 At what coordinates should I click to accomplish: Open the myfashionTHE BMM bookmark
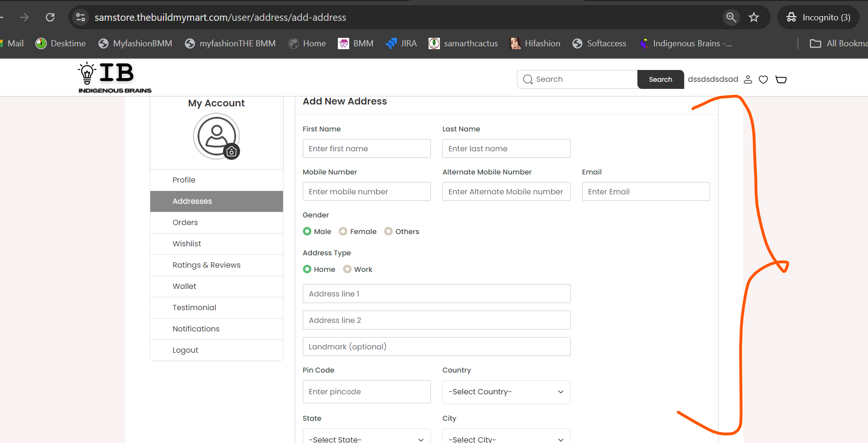[230, 43]
